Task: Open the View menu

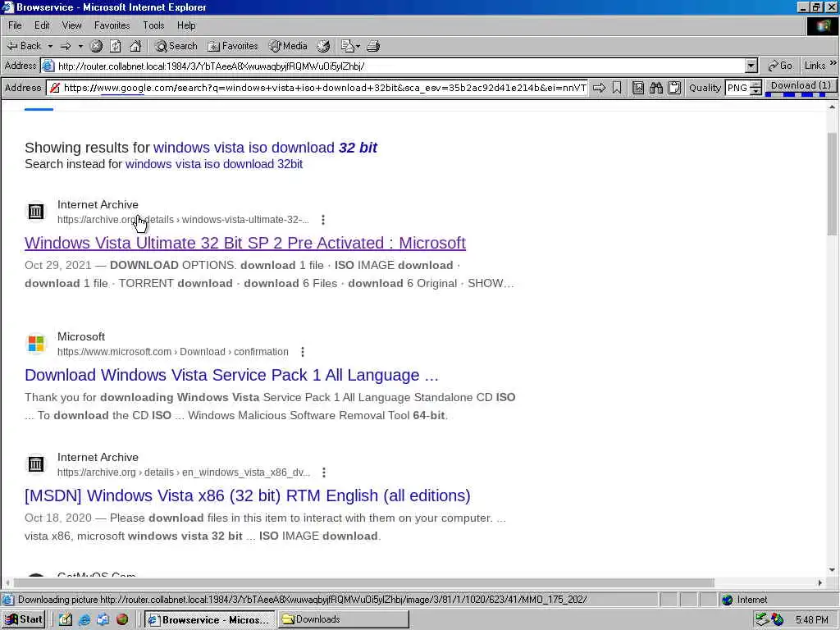Action: point(72,25)
